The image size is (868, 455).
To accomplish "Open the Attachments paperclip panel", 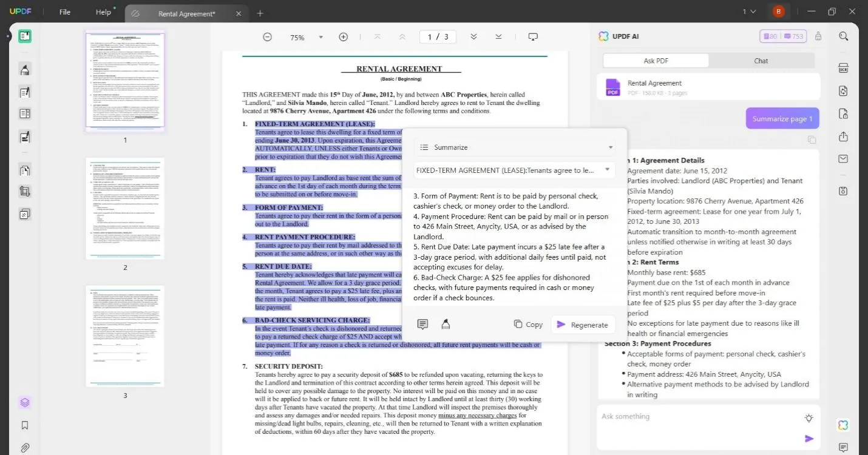I will click(25, 447).
